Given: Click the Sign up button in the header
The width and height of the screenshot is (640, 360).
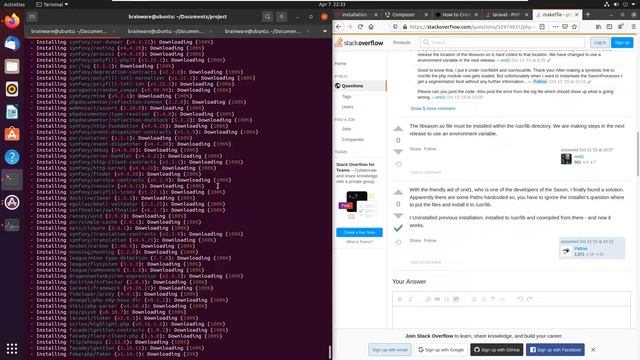Looking at the screenshot, I should (622, 42).
